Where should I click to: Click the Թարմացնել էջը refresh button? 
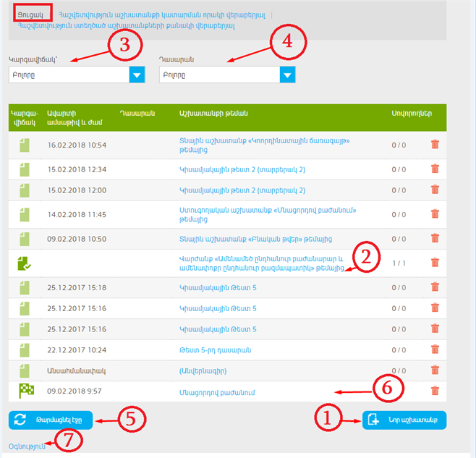[50, 420]
